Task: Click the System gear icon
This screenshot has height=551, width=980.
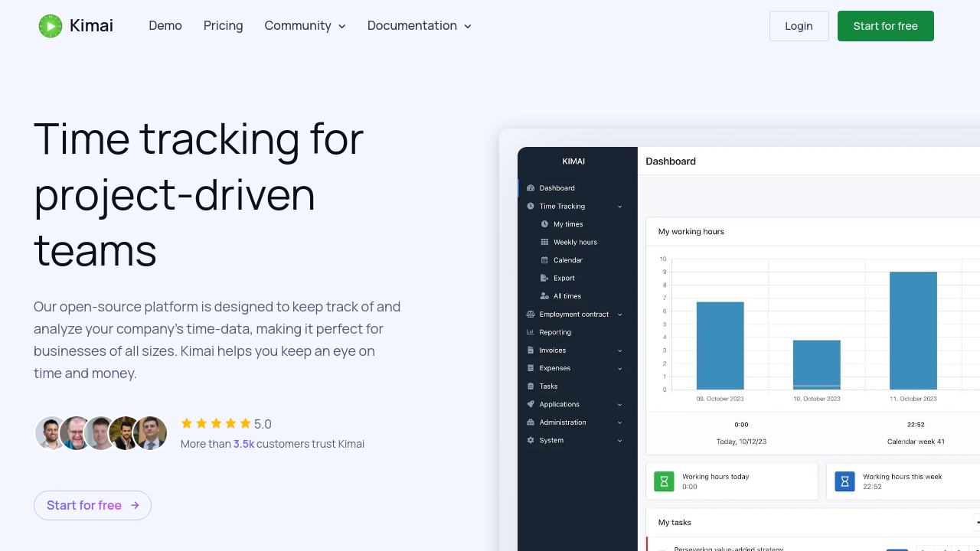Action: 531,440
